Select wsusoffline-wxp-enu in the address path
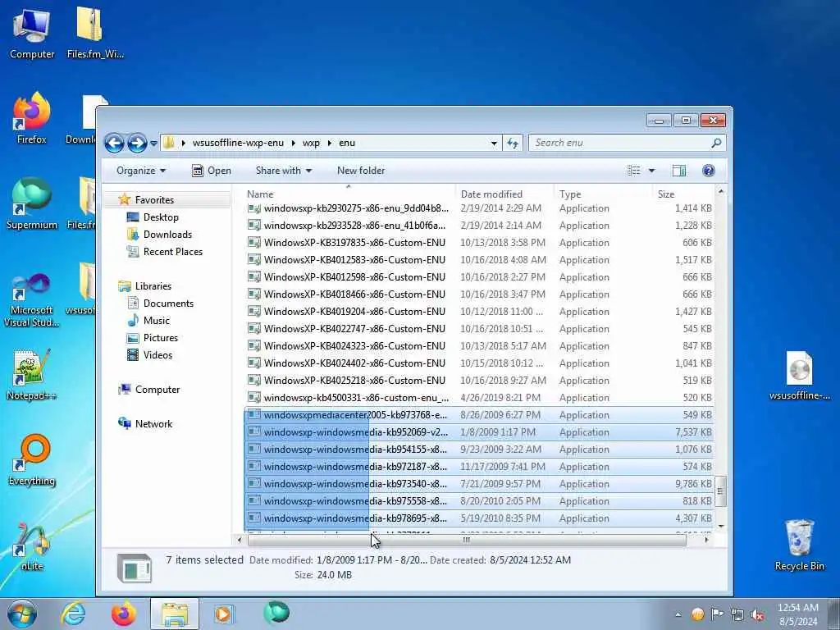The width and height of the screenshot is (840, 630). point(238,143)
